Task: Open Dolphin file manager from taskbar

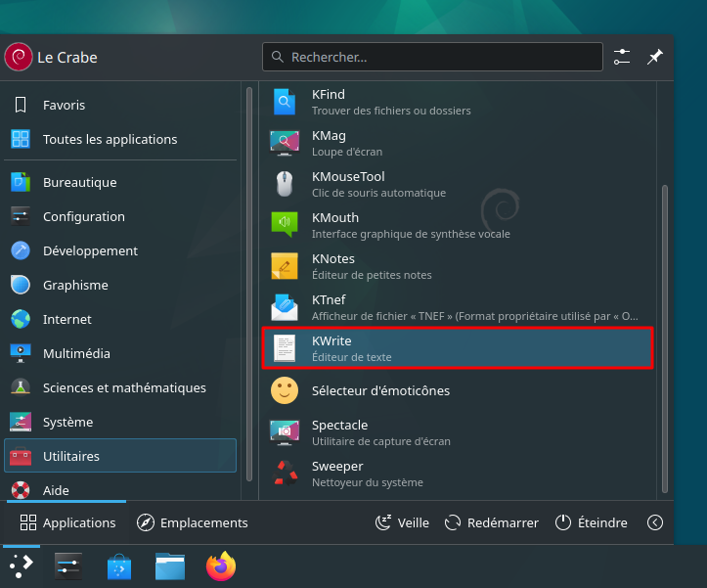Action: point(170,566)
